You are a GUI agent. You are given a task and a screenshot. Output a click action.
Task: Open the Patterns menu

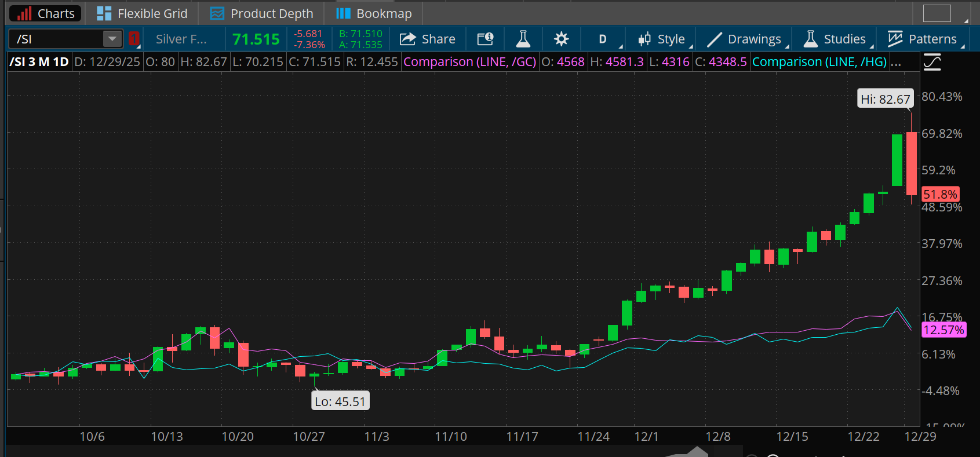tap(923, 39)
